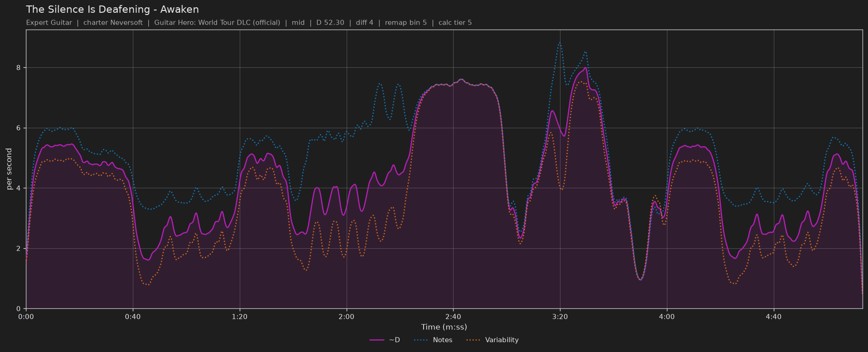The width and height of the screenshot is (868, 352).
Task: Click the 'D 52.30' value in subtitle
Action: click(330, 22)
